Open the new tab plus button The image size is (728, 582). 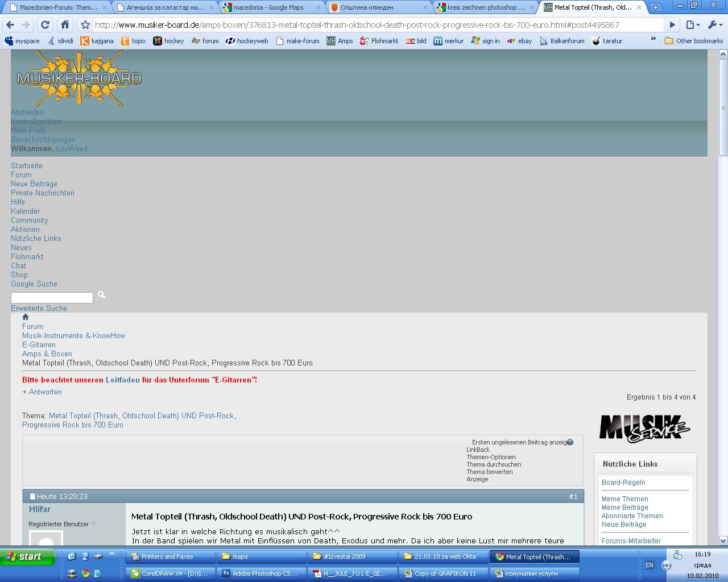(656, 7)
